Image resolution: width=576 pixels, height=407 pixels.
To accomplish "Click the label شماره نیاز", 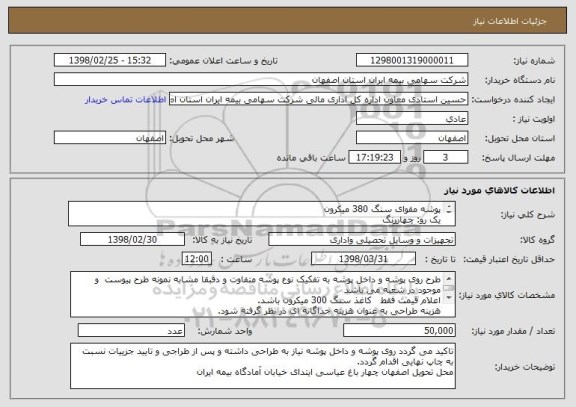I will click(x=534, y=61).
